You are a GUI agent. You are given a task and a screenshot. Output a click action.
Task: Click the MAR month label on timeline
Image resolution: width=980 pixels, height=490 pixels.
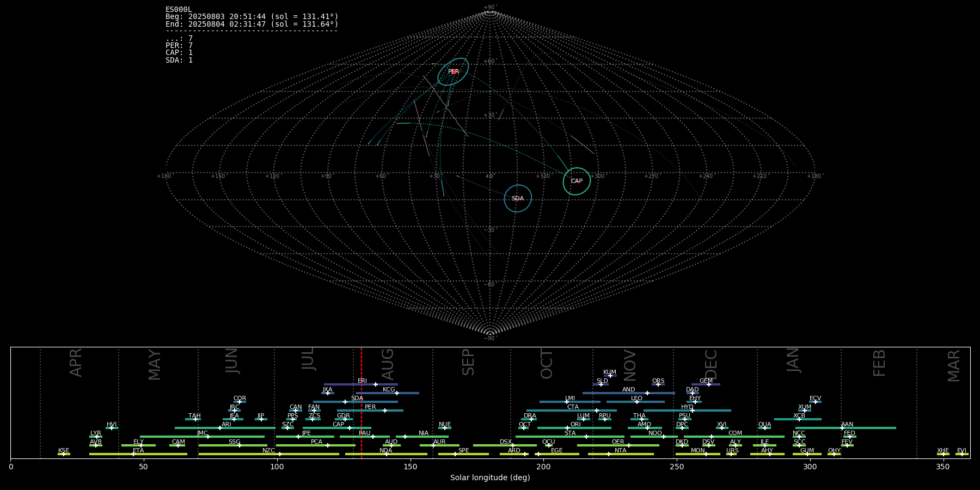point(954,365)
